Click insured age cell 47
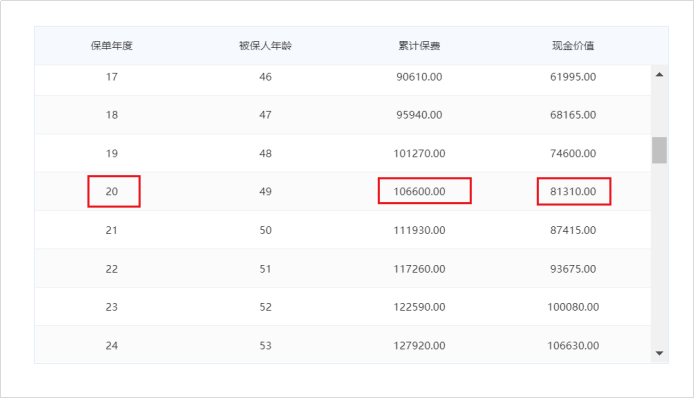Screen dimensions: 694x399 (x=266, y=115)
